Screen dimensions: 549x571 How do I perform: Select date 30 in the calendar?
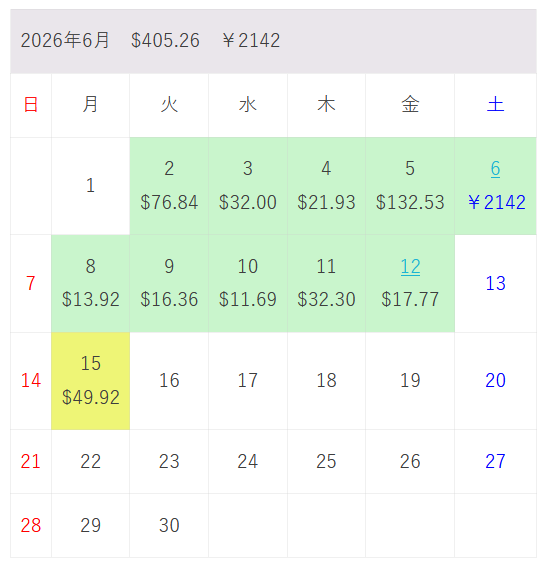[169, 525]
